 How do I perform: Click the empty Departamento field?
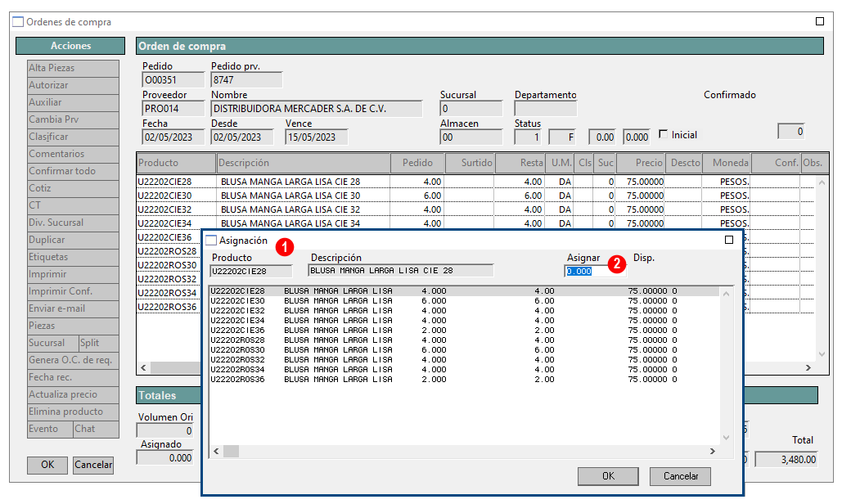click(545, 109)
